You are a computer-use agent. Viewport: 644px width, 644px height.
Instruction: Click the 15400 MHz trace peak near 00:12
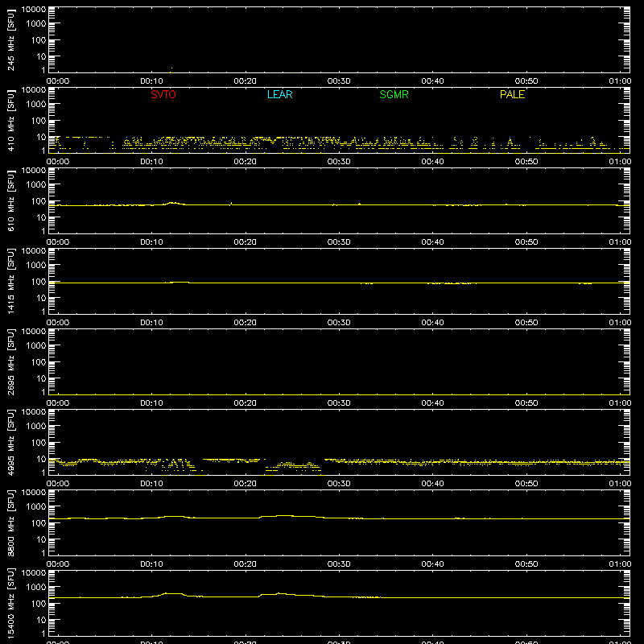(x=172, y=593)
